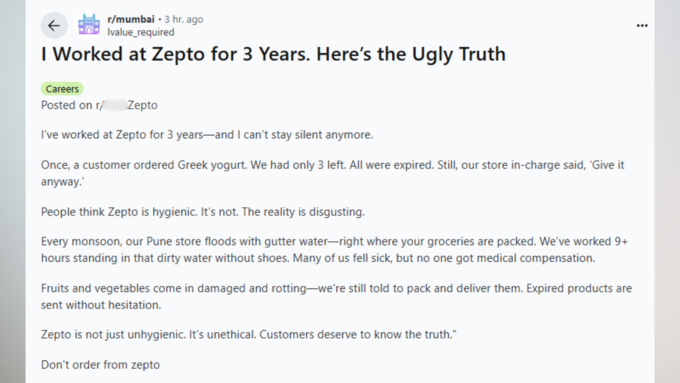Click the sentence about no medical compensation
This screenshot has width=680, height=383.
click(444, 258)
